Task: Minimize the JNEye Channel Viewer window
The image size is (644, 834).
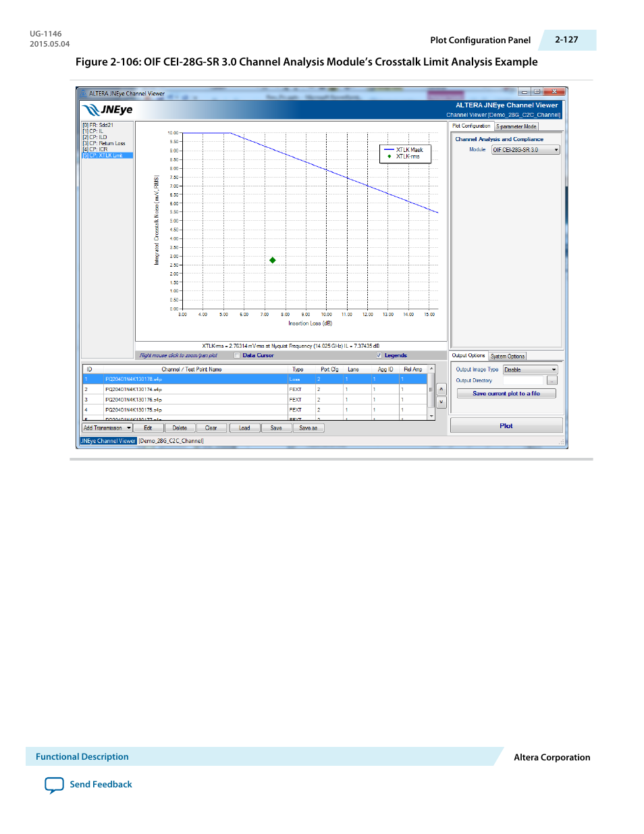Action: (525, 92)
